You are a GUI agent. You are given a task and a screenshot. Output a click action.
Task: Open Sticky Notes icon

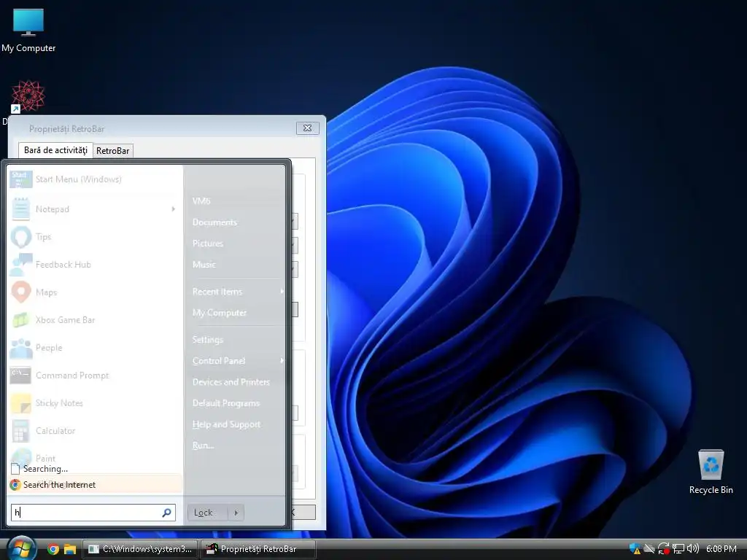pyautogui.click(x=21, y=403)
